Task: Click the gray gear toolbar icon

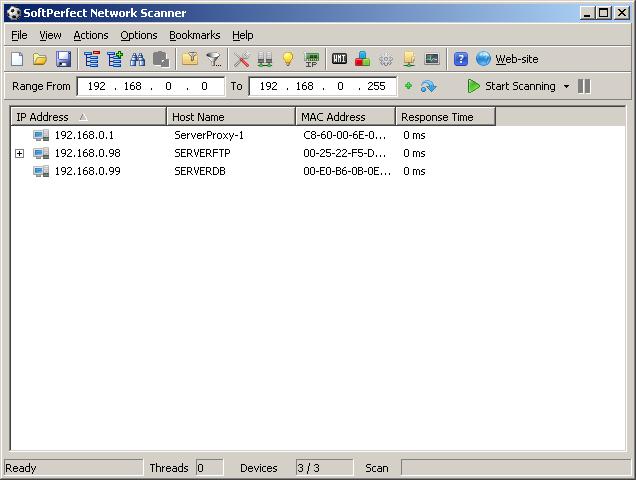Action: (386, 60)
